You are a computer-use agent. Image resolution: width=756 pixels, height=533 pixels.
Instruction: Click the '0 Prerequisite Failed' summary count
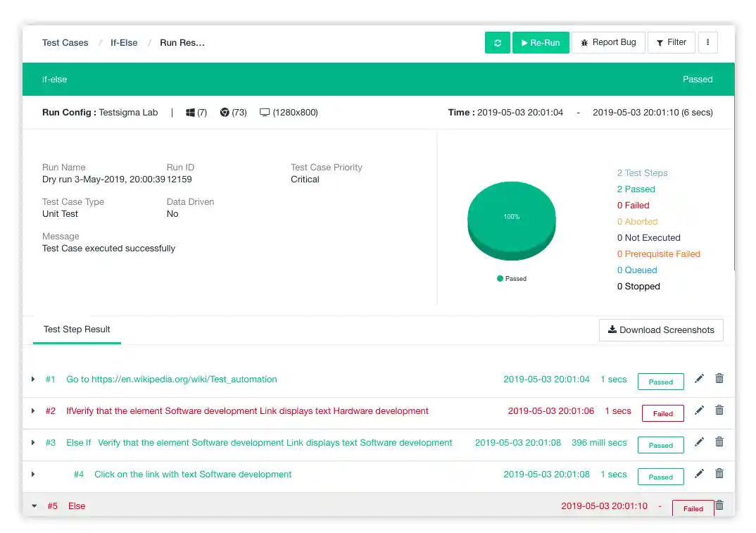[659, 253]
